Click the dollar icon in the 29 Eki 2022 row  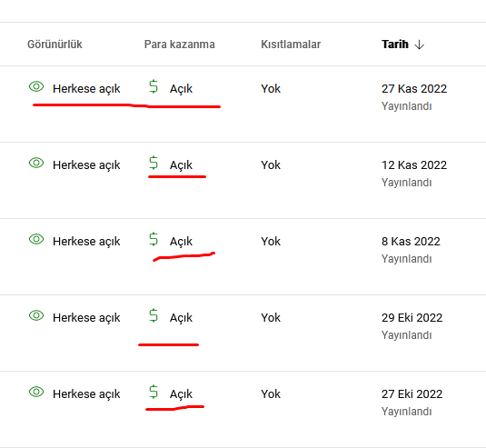tap(154, 315)
